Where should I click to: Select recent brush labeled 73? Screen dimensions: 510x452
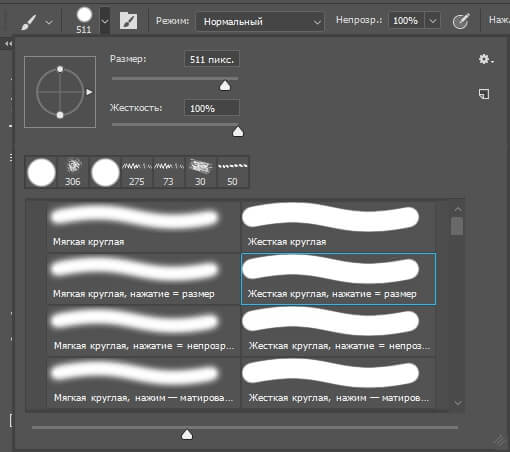tap(169, 172)
